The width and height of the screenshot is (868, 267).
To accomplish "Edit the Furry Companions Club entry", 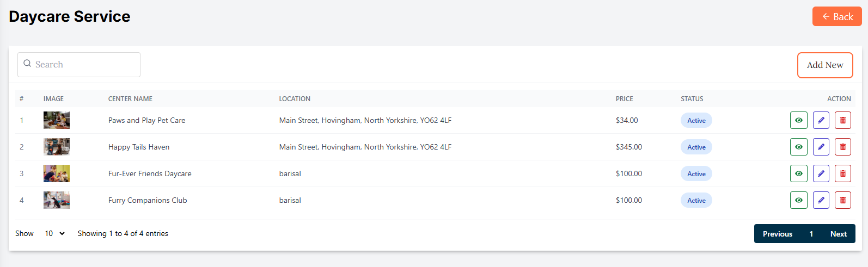I will click(821, 200).
